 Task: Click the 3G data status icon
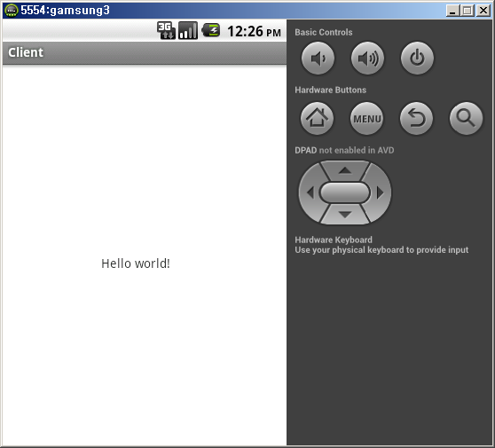(x=166, y=31)
